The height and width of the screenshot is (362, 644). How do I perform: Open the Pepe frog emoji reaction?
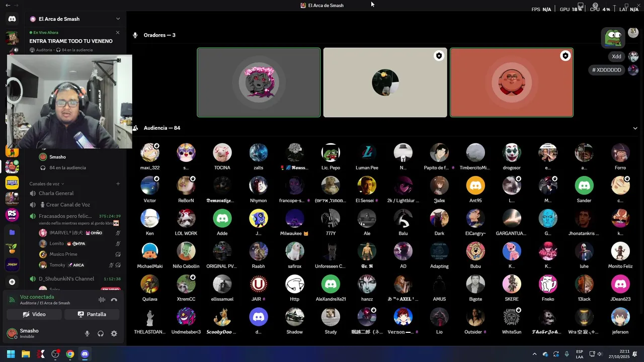pyautogui.click(x=613, y=37)
